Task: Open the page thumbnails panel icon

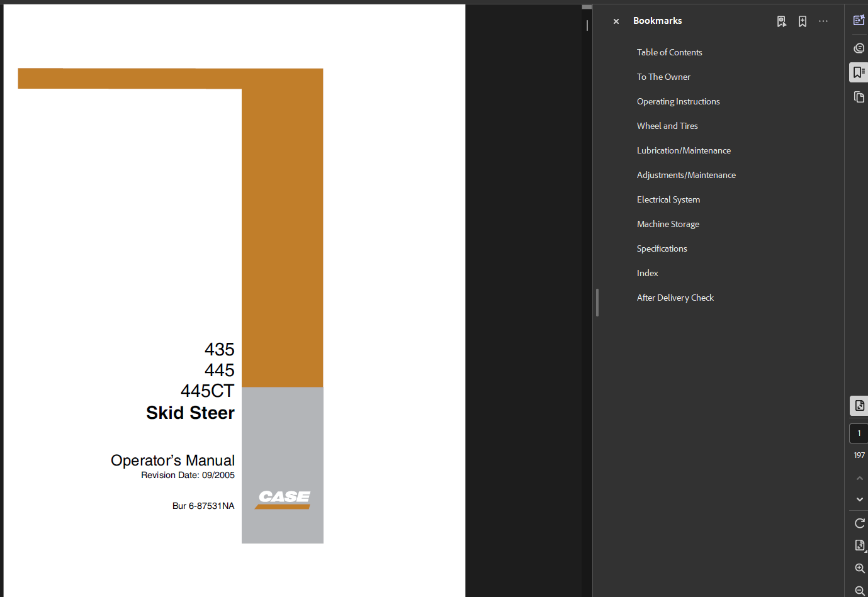Action: click(x=859, y=97)
